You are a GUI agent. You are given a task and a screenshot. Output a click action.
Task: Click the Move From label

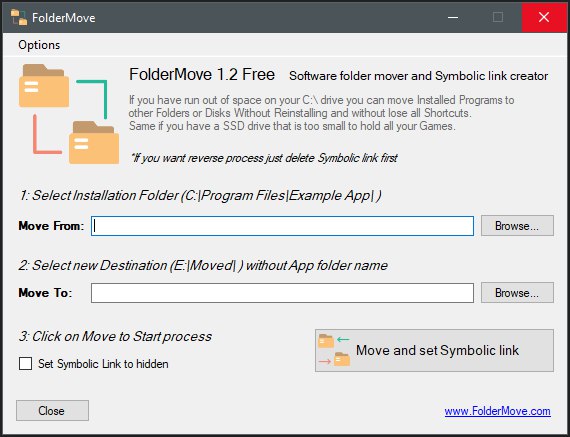(51, 226)
